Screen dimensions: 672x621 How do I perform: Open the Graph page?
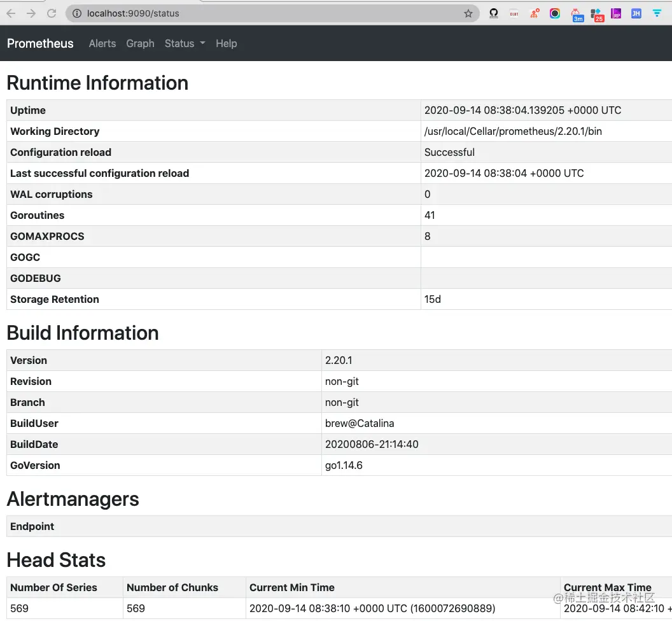140,43
